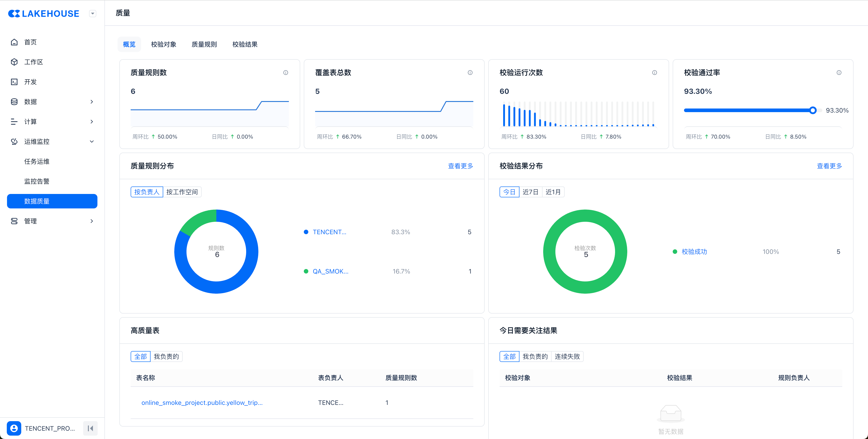Open the dropdown next to LAKEHOUSE logo

93,14
